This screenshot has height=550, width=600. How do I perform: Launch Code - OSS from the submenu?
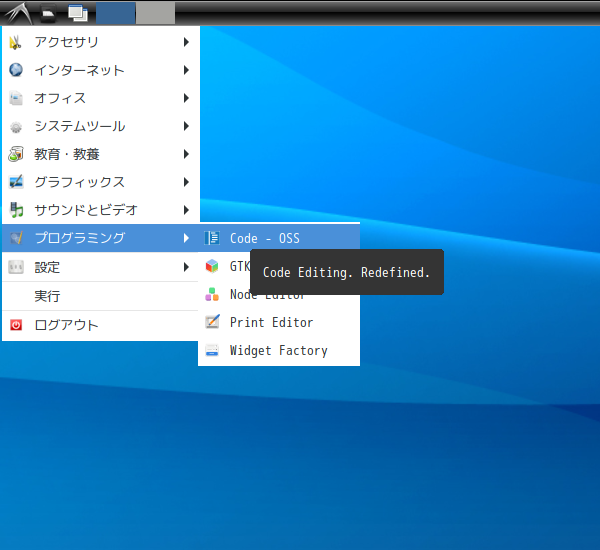click(279, 238)
